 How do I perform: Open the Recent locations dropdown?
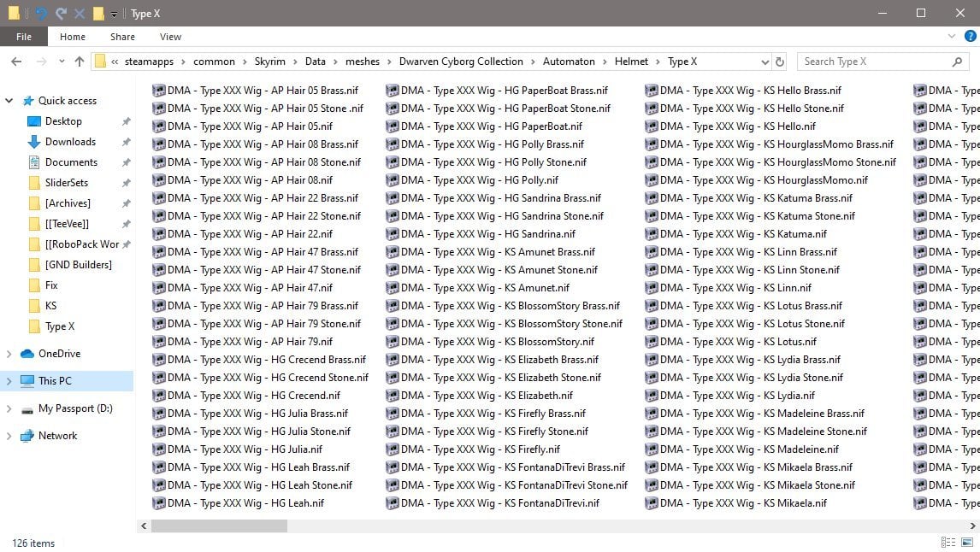(62, 62)
